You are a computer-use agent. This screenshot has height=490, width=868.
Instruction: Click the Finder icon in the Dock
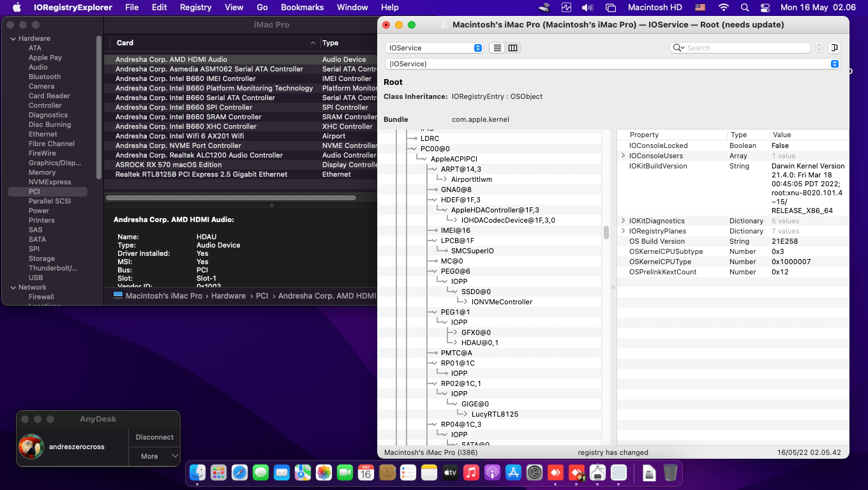click(197, 473)
